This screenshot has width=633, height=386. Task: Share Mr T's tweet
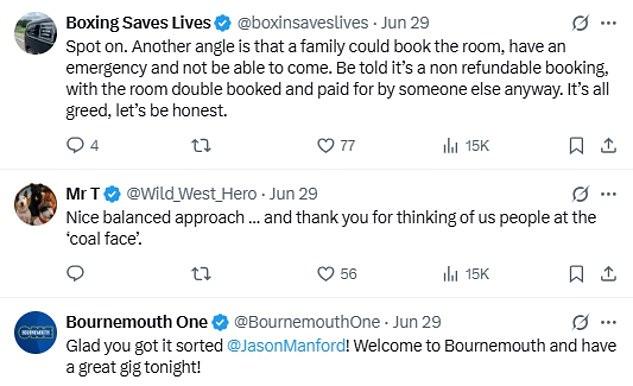click(x=608, y=274)
